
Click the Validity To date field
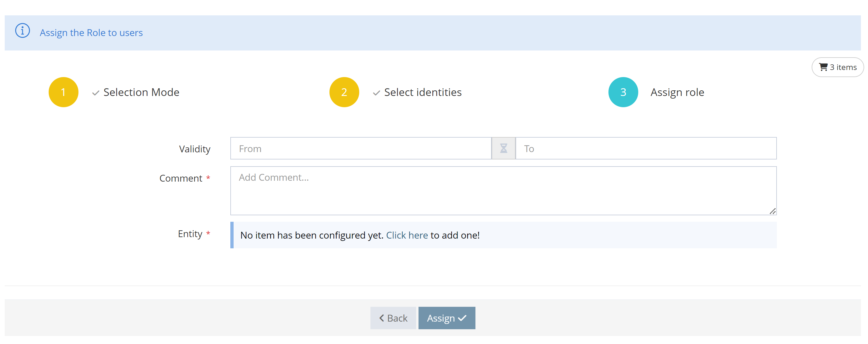pos(646,149)
